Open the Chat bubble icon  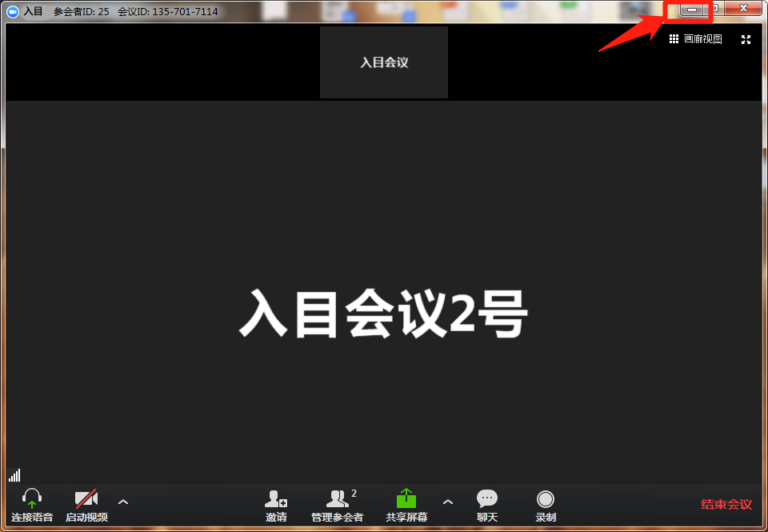coord(486,499)
